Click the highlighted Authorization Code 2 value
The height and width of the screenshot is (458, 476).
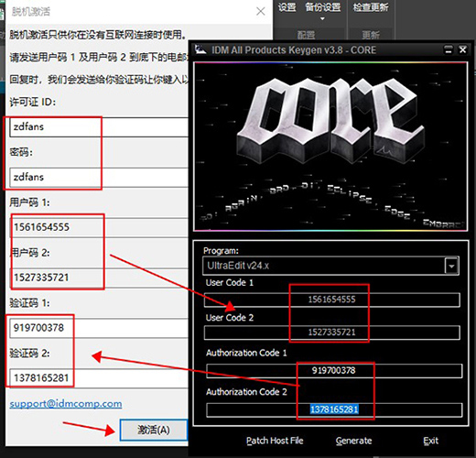pyautogui.click(x=334, y=409)
